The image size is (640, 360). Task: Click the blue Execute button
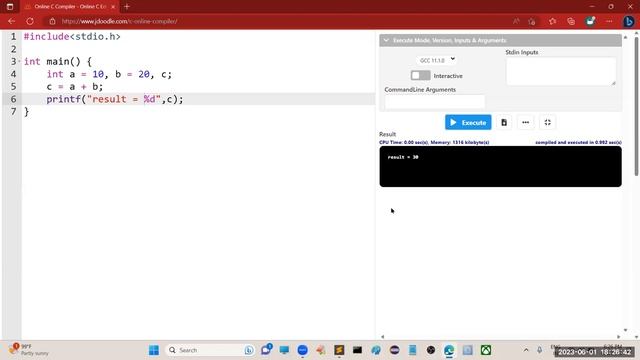(x=468, y=122)
